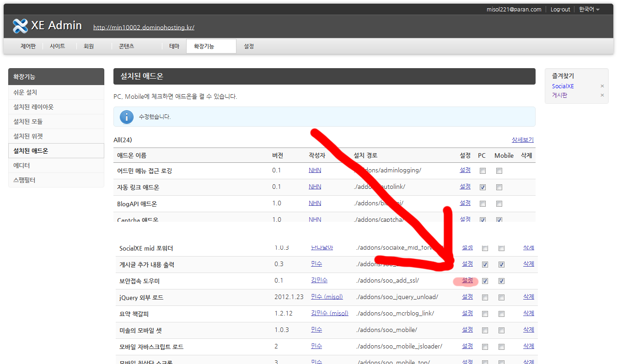Open 설정 for 미솔의 모바일 셋
The width and height of the screenshot is (617, 364).
467,330
